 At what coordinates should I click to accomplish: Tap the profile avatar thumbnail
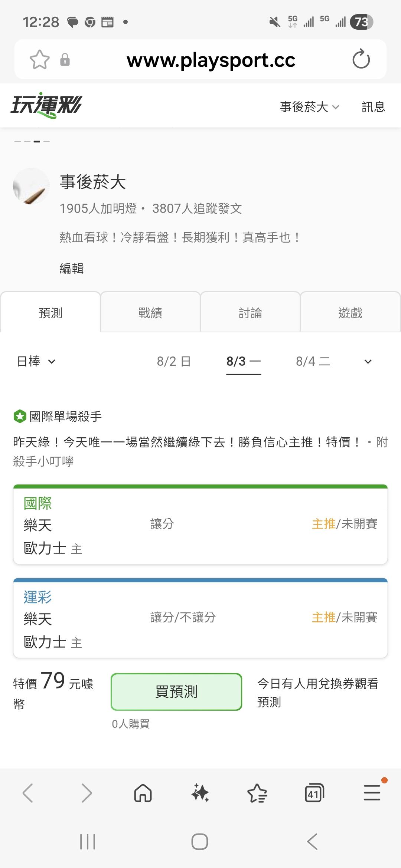31,186
